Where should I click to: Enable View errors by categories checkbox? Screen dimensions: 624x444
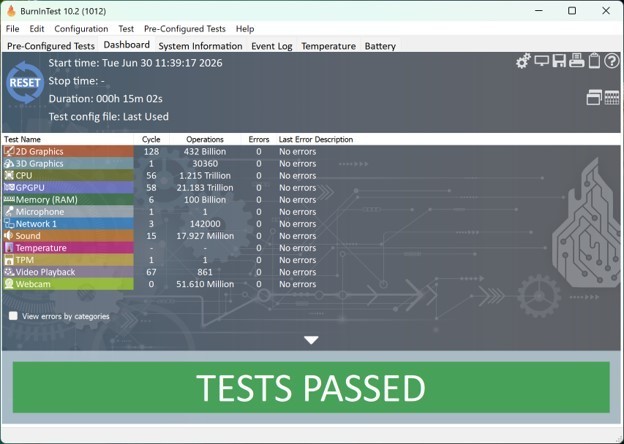13,316
